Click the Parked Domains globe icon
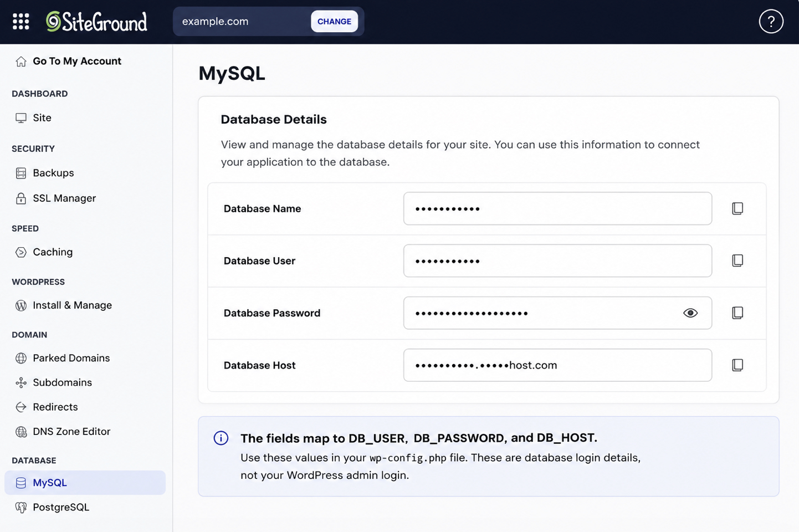Screen dimensions: 799x532 pyautogui.click(x=21, y=358)
